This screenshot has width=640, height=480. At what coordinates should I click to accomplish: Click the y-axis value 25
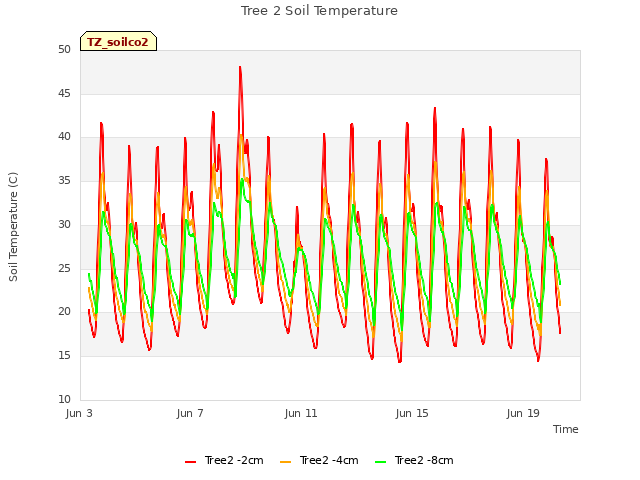tap(64, 268)
